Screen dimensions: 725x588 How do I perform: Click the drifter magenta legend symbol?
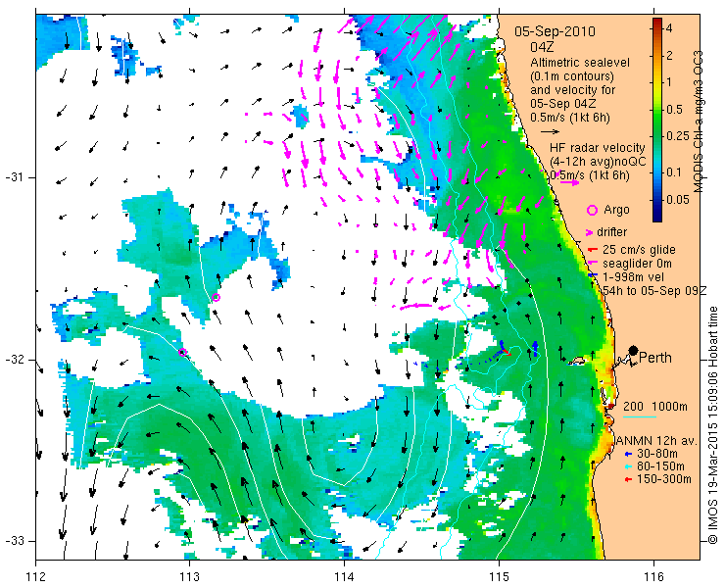click(x=590, y=232)
